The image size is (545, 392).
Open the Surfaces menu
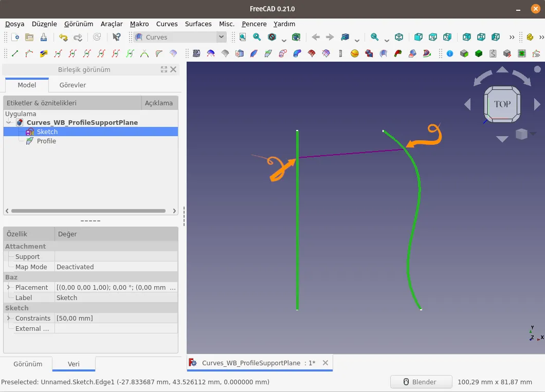click(x=198, y=24)
